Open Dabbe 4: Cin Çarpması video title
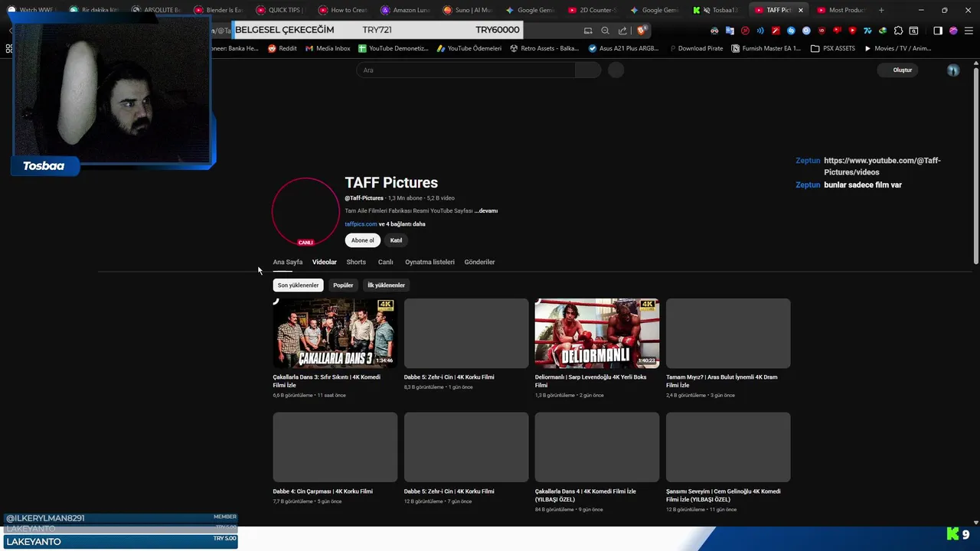 pos(322,491)
